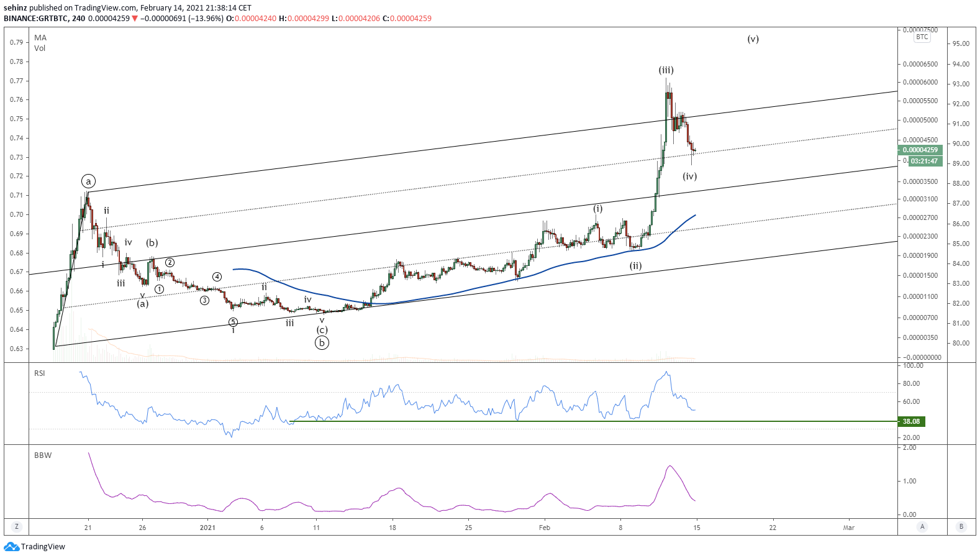Click the '18' date tick on time axis

(392, 528)
